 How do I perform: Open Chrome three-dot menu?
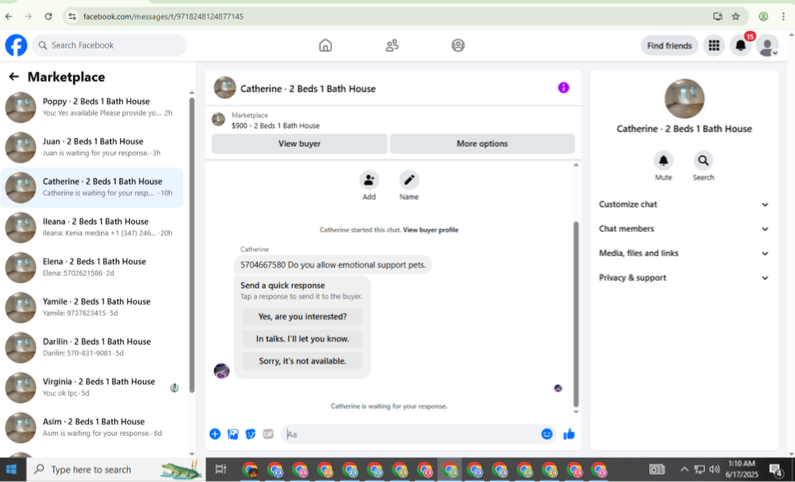click(783, 16)
